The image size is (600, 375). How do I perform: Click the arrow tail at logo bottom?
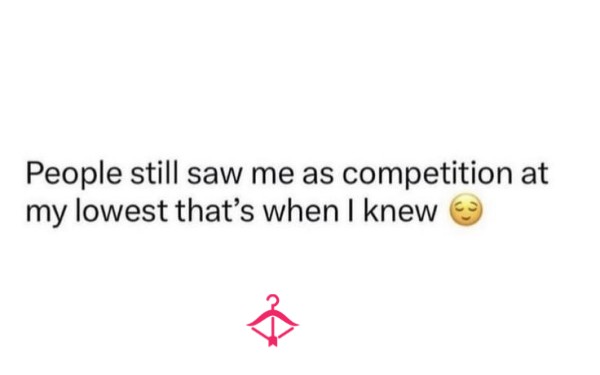[x=272, y=341]
